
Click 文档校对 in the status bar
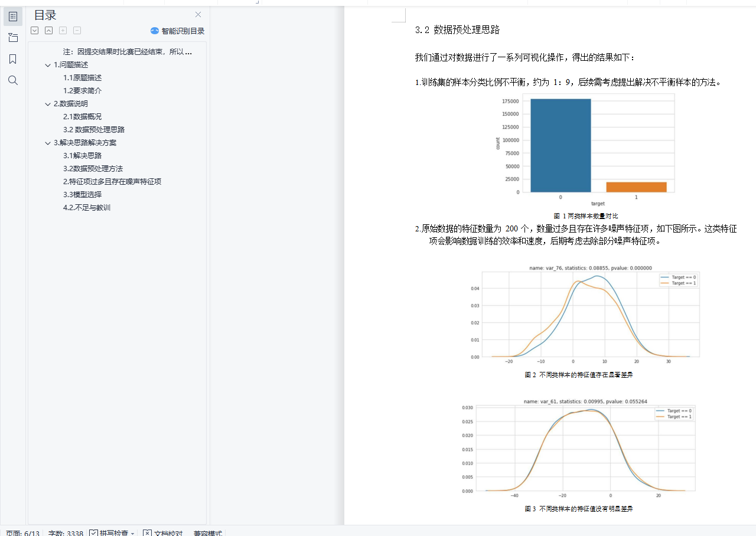[x=163, y=533]
